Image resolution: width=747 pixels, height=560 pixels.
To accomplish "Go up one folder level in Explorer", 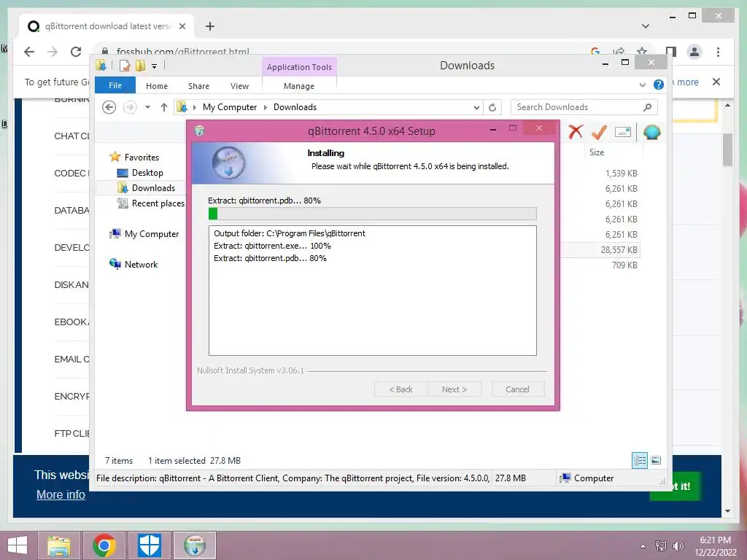I will 164,107.
